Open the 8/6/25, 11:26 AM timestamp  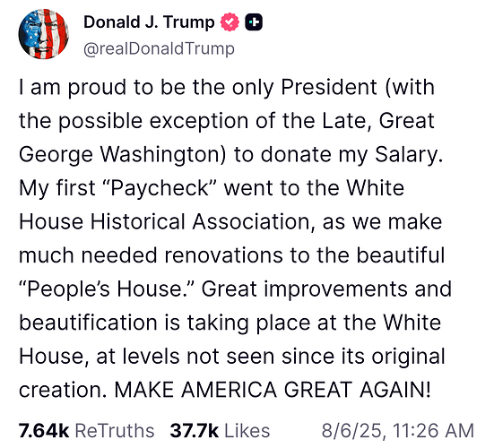click(x=398, y=431)
